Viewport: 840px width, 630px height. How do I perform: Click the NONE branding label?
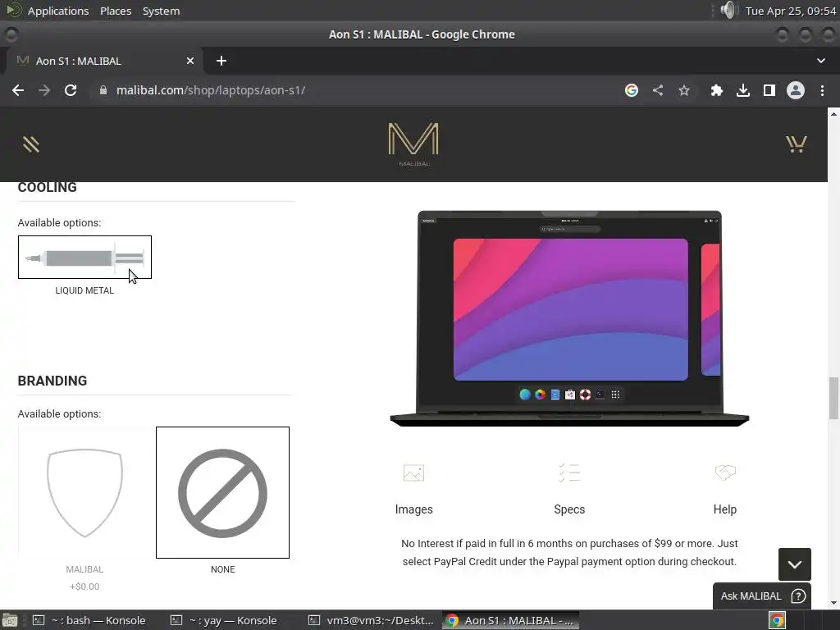(222, 569)
